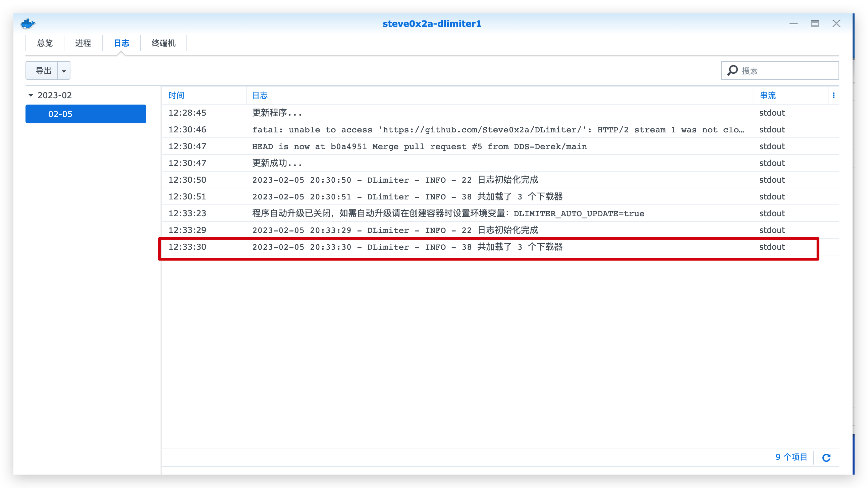This screenshot has height=488, width=868.
Task: Refresh the log list
Action: (x=826, y=457)
